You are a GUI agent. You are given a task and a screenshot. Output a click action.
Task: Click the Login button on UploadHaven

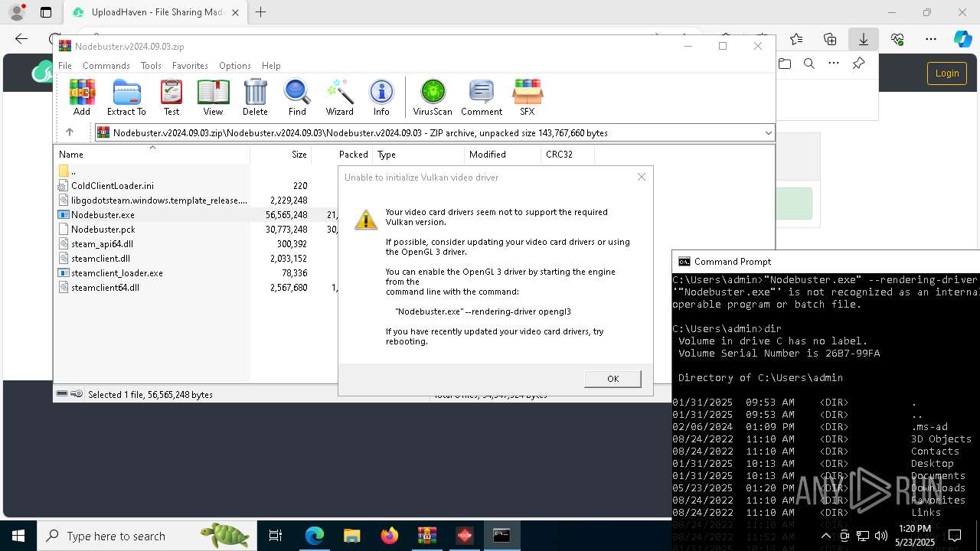pyautogui.click(x=947, y=73)
